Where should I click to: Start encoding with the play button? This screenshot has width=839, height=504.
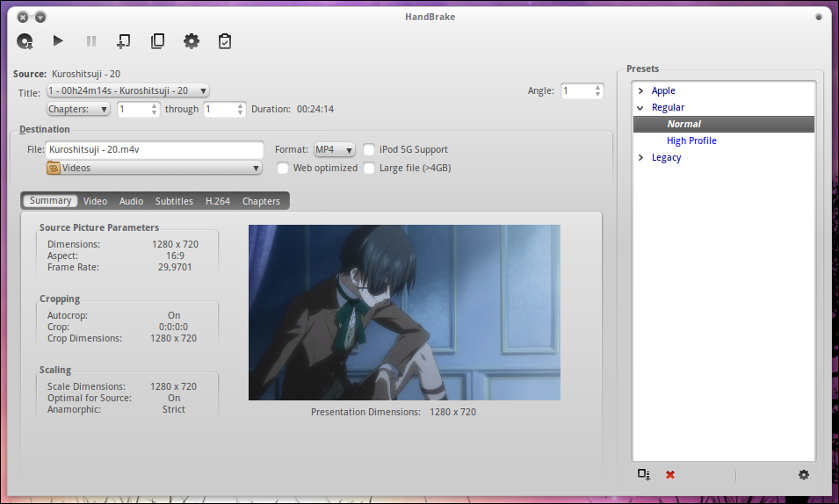tap(58, 40)
